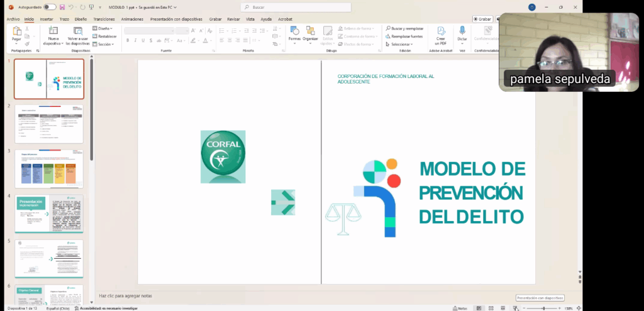Click the increase font size icon
644x311 pixels.
[194, 31]
